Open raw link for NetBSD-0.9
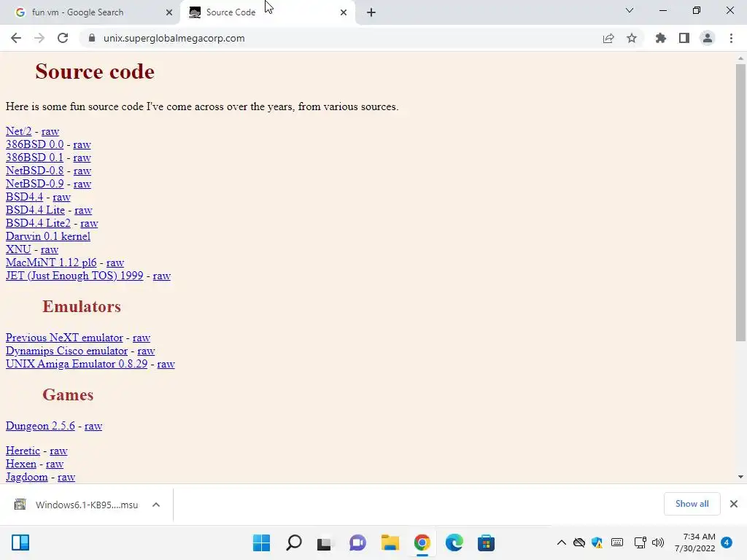Viewport: 747px width, 560px height. click(x=82, y=184)
